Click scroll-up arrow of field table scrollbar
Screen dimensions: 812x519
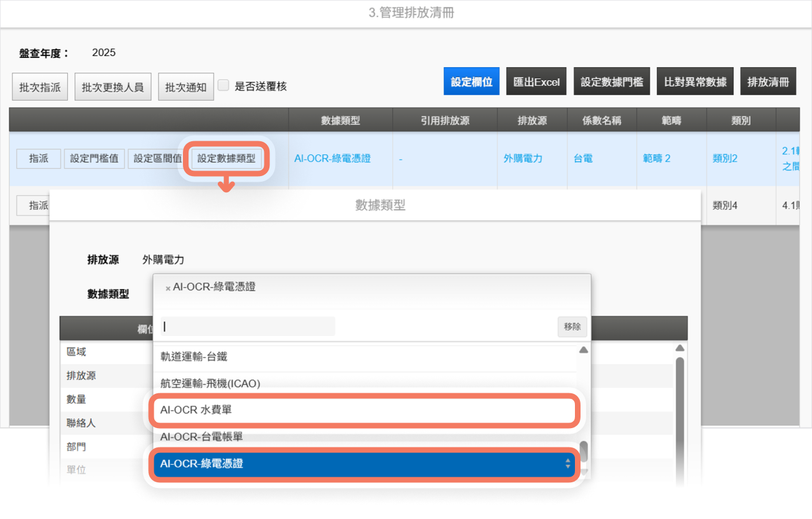point(679,348)
